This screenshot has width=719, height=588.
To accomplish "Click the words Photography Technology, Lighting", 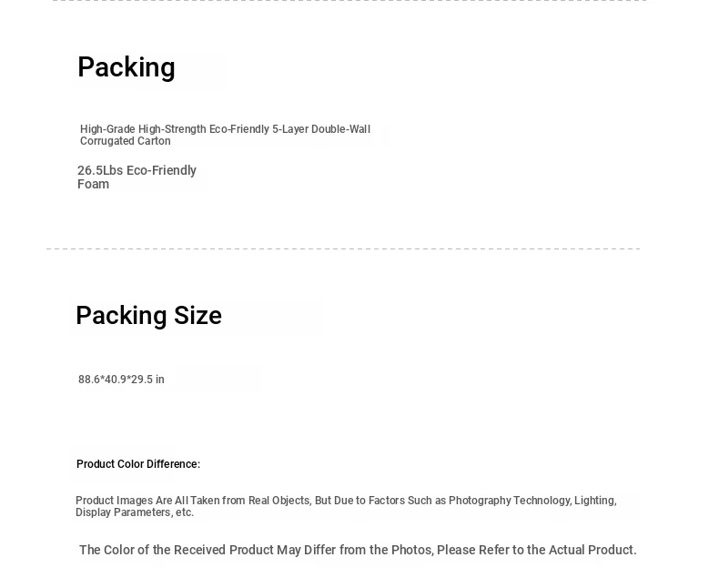I will point(532,501).
